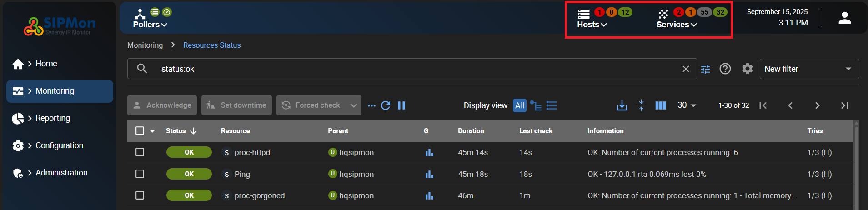Select the All display view button
This screenshot has width=868, height=210.
pos(520,105)
